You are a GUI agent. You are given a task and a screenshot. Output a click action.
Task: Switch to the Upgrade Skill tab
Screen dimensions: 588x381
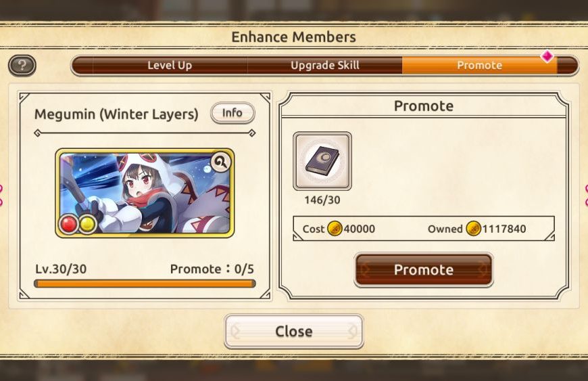(x=324, y=66)
